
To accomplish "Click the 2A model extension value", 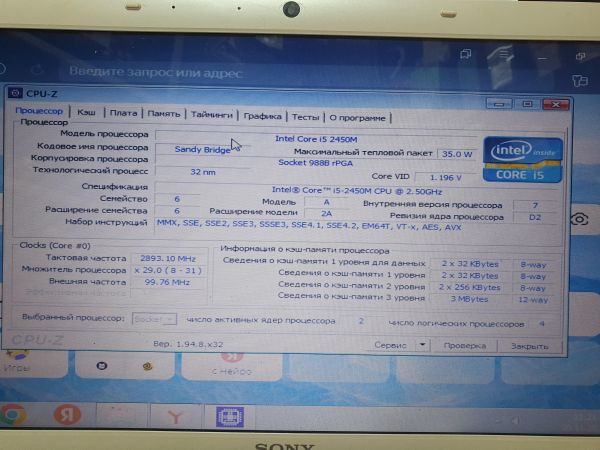I will (326, 214).
